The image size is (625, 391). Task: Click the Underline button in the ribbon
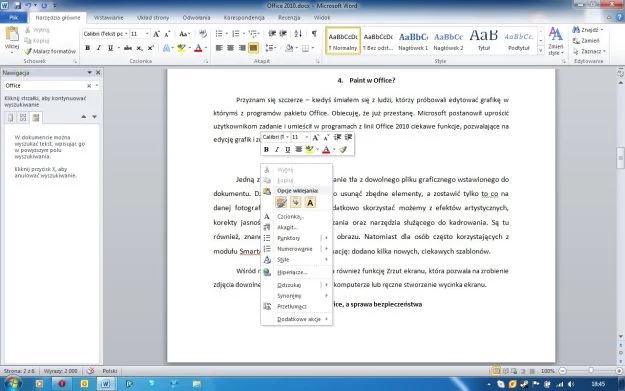point(110,48)
